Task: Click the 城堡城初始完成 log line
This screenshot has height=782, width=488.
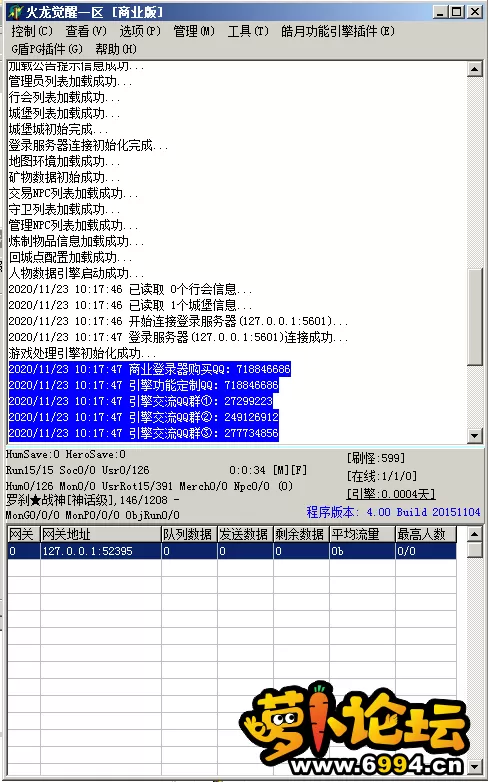Action: tap(58, 130)
